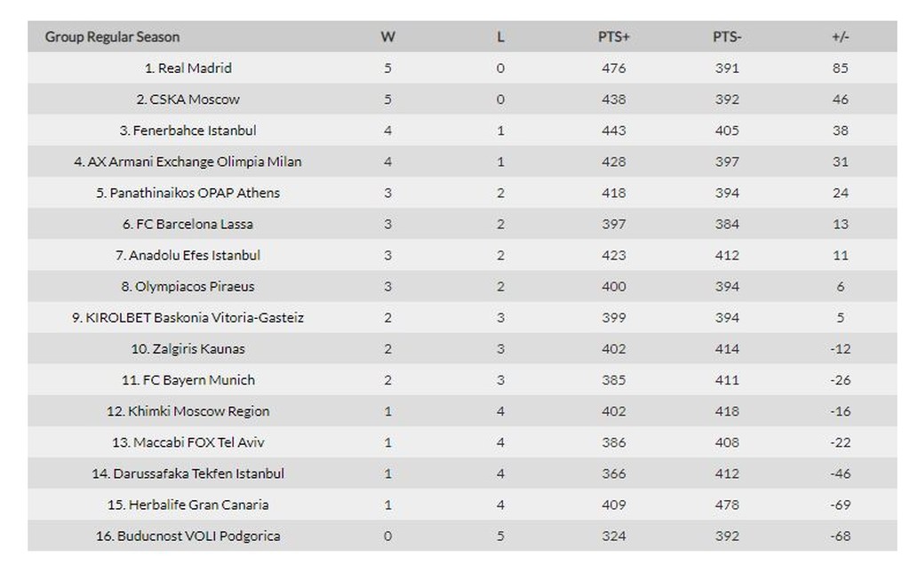
Task: Select Maccabi FOX Tel Aviv
Action: pyautogui.click(x=195, y=442)
